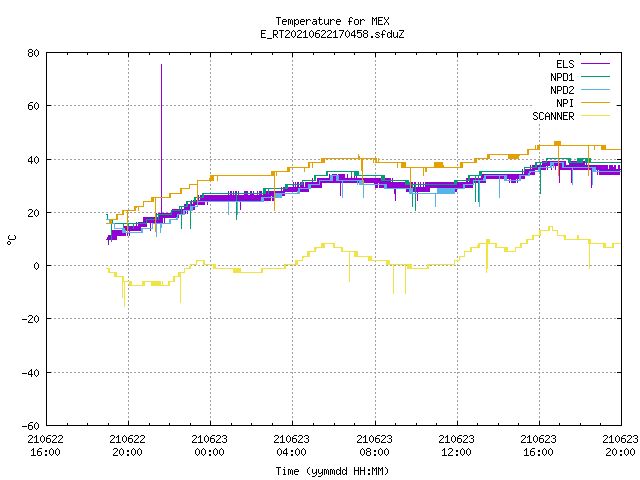640x480 pixels.
Task: Click the tall purple ELS spike peak
Action: [161, 65]
